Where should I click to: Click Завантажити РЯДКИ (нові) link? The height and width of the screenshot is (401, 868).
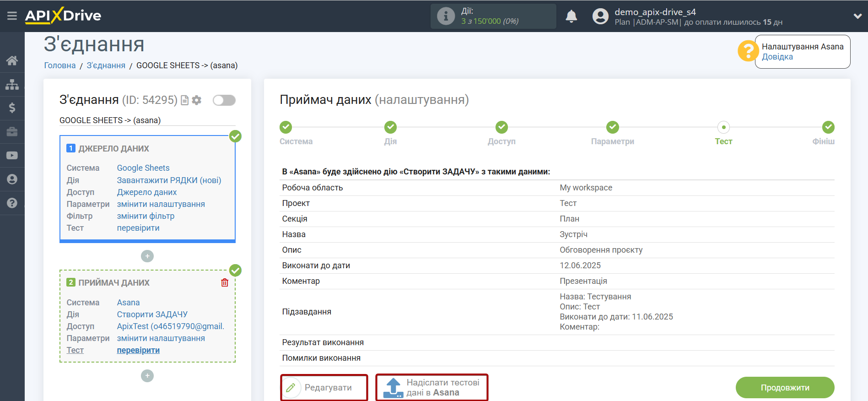tap(169, 180)
